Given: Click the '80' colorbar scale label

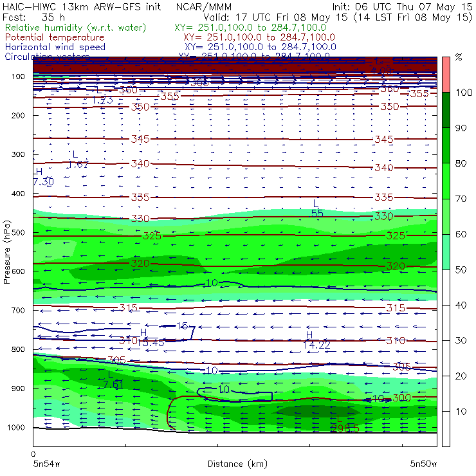Looking at the screenshot, I should coord(461,163).
